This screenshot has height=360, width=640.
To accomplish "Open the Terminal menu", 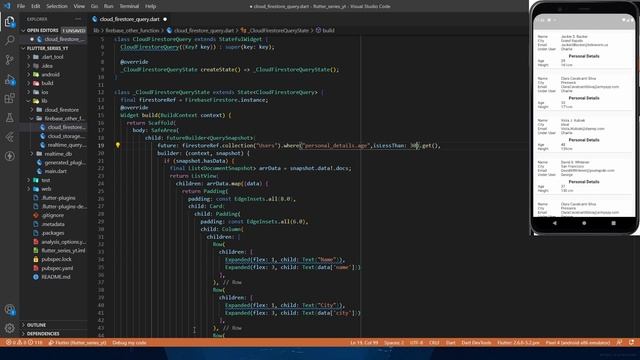I will click(x=129, y=6).
